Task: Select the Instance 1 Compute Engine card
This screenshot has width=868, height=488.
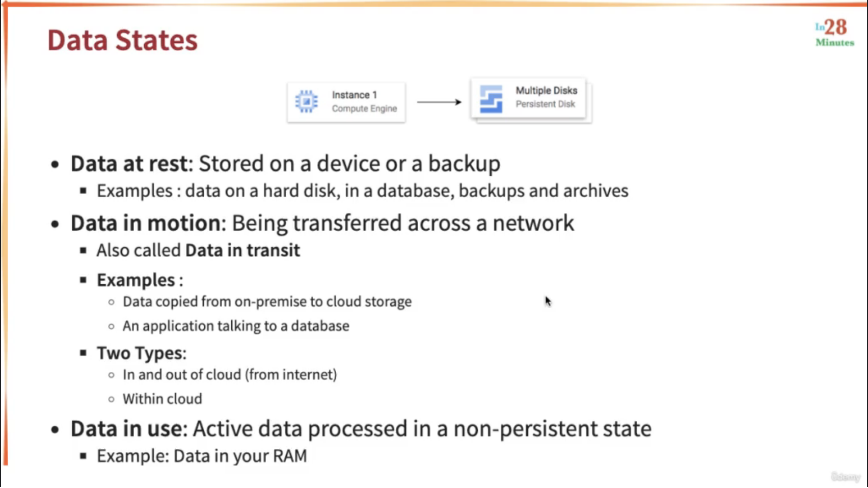Action: tap(346, 102)
